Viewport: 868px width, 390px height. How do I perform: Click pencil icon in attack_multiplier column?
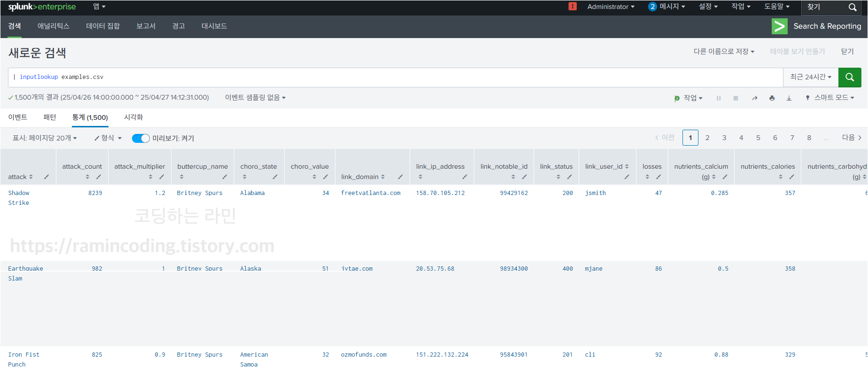162,177
